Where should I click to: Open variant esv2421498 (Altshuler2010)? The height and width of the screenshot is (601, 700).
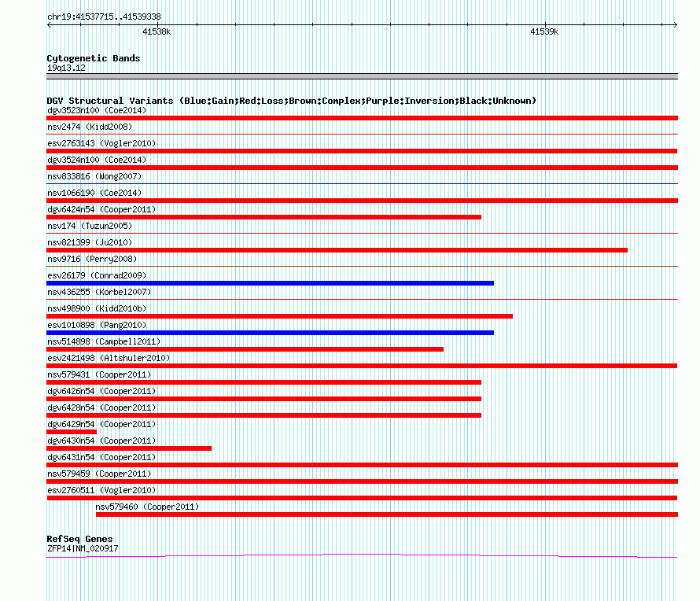coord(109,358)
